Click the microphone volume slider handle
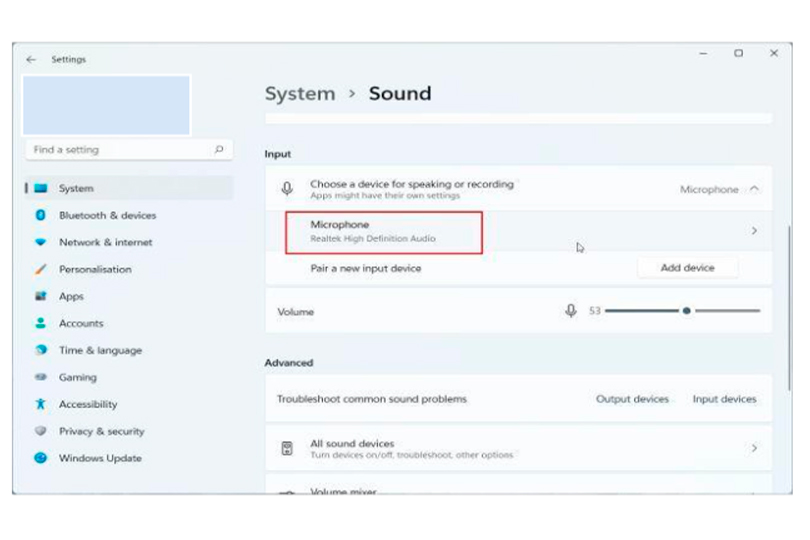Screen dimensions: 810x540 click(686, 311)
